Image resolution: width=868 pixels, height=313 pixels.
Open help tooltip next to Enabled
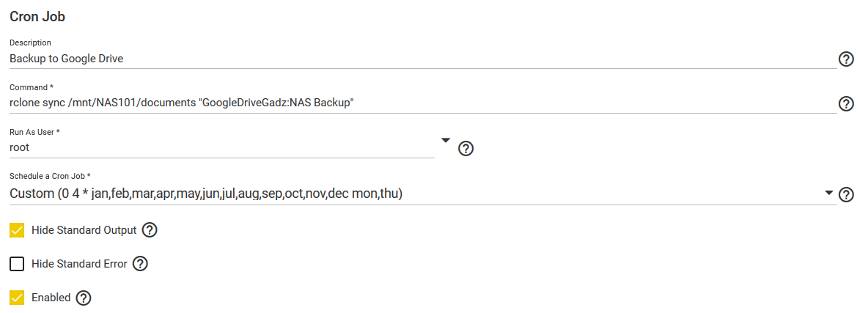[x=83, y=298]
